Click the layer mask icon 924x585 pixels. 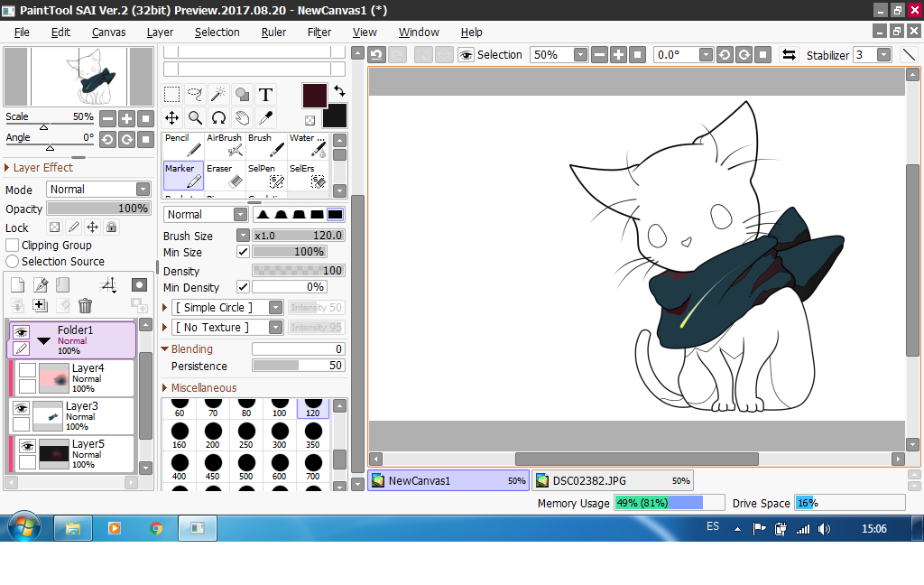(139, 285)
